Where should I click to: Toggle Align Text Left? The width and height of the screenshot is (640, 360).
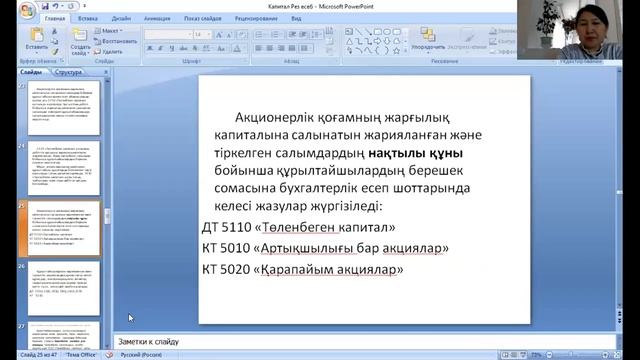click(x=258, y=49)
